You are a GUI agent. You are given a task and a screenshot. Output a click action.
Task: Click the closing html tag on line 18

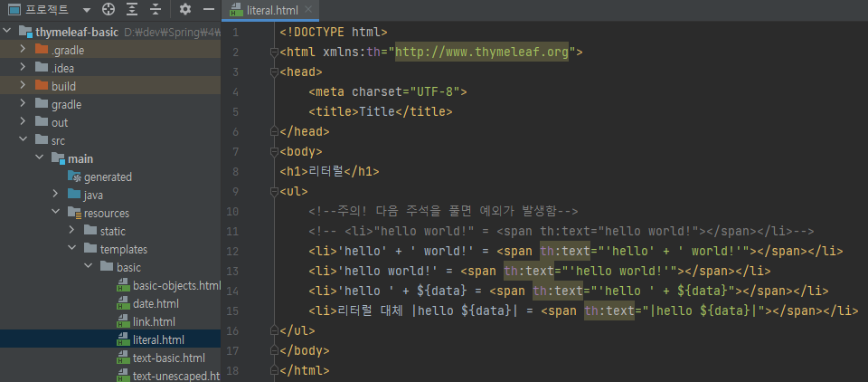pyautogui.click(x=305, y=371)
